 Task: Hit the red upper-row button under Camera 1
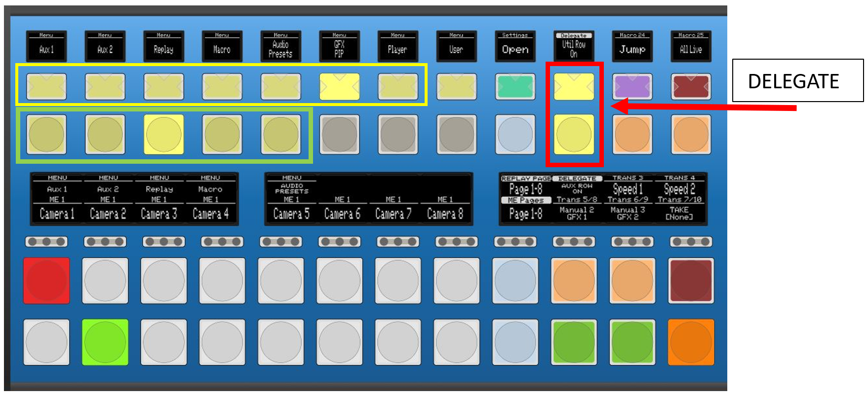pos(46,281)
